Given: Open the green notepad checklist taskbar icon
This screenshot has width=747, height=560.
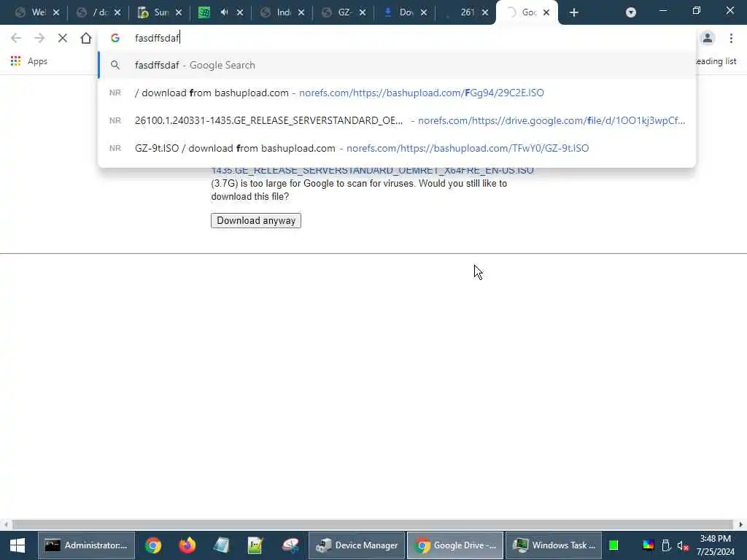Looking at the screenshot, I should pyautogui.click(x=255, y=545).
